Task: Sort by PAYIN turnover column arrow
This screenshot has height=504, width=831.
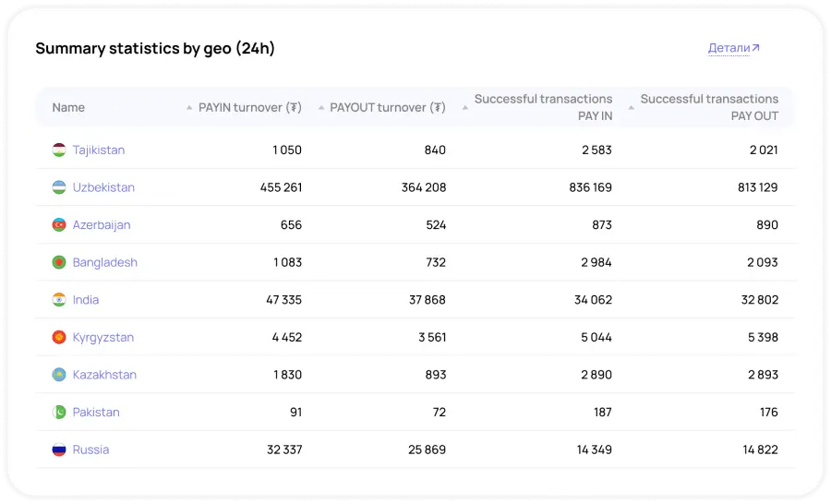Action: [189, 108]
